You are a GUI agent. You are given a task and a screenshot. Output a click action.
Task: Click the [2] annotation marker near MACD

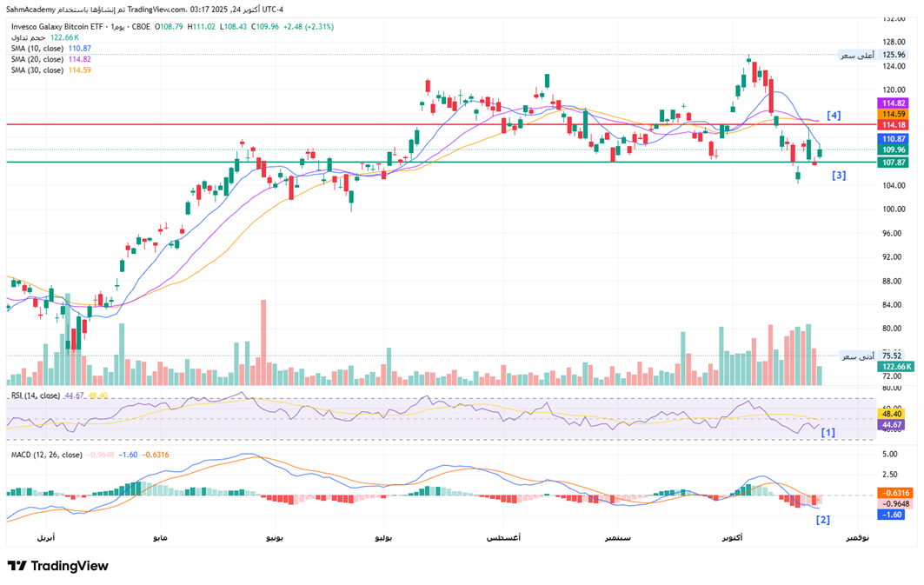click(822, 520)
